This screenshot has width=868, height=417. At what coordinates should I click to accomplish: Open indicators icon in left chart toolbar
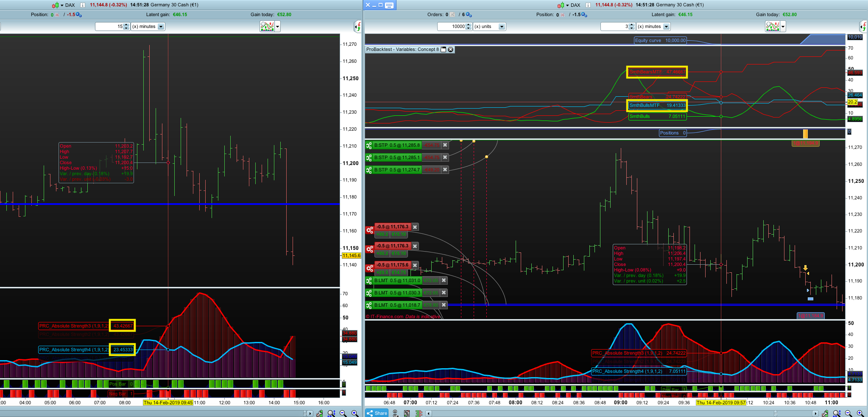(x=267, y=26)
